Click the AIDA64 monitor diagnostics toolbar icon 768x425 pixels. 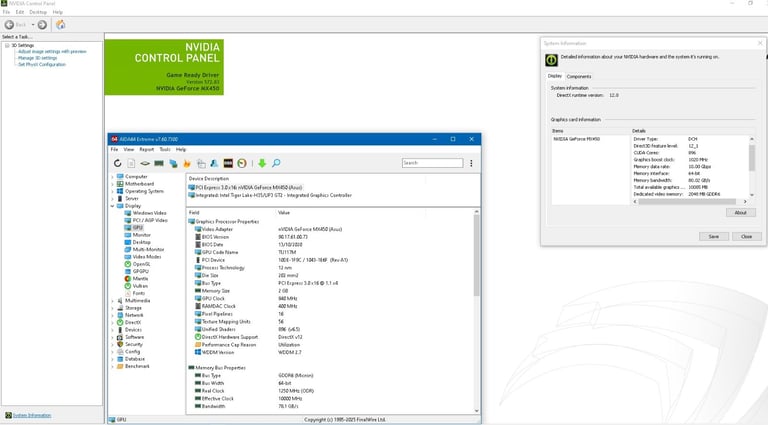(173, 164)
